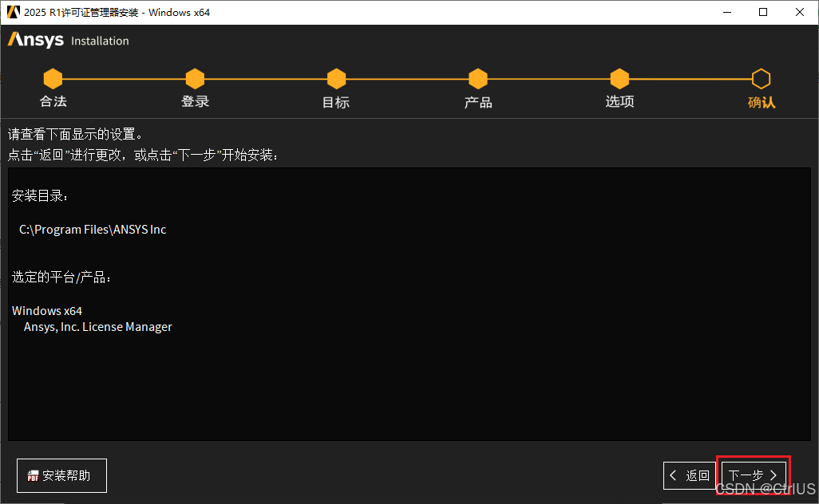Select the 选项 step label
The width and height of the screenshot is (819, 504).
tap(619, 101)
